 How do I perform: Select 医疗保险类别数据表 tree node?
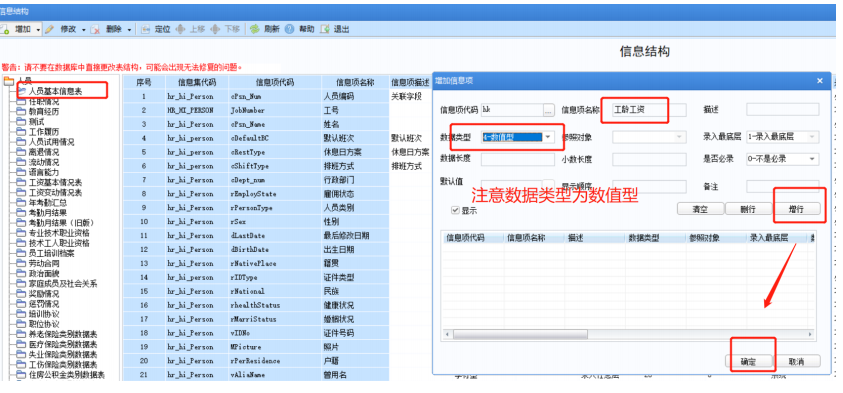click(x=63, y=345)
